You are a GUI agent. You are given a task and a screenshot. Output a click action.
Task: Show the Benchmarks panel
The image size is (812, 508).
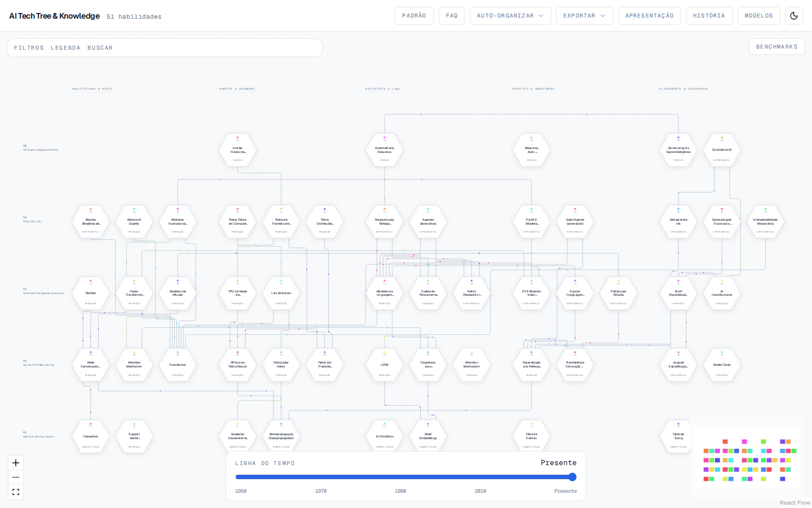777,47
